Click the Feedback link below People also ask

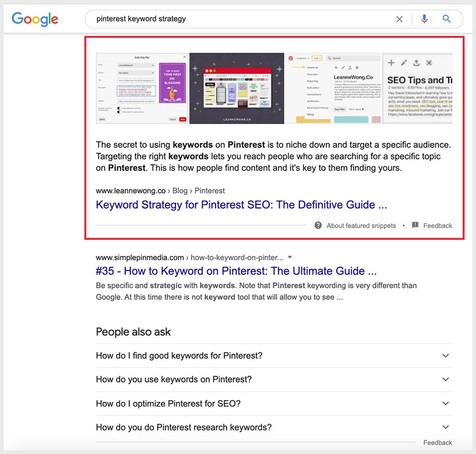(437, 442)
